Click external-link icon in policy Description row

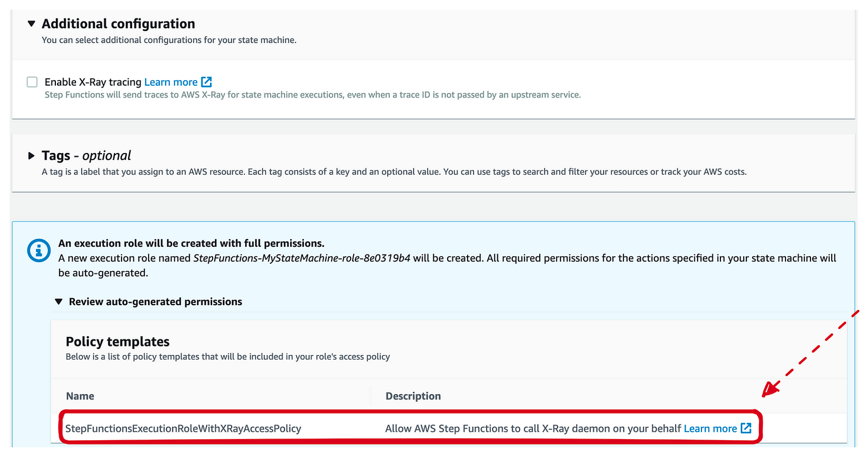(x=746, y=428)
